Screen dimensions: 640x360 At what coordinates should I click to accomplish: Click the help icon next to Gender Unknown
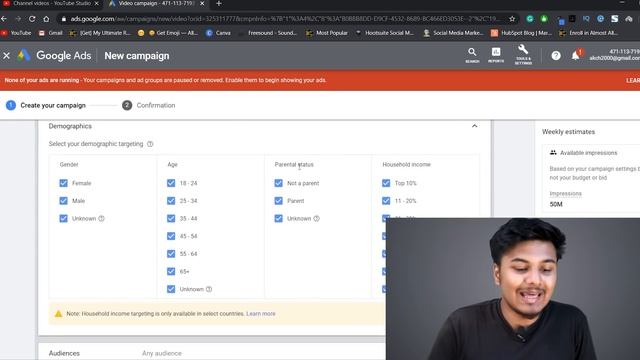click(x=102, y=218)
